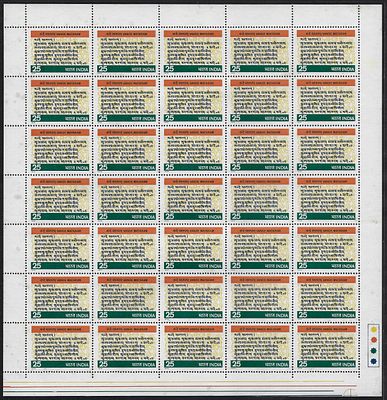Viewport: 387px width, 400px height.
Task: Select the stamp beside the color dots
Action: coord(326,347)
